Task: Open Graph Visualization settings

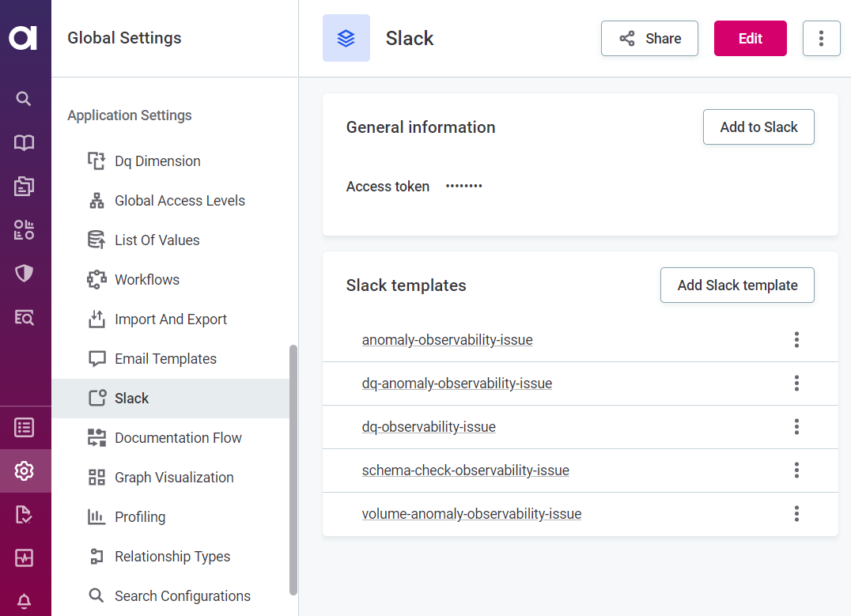Action: point(174,478)
